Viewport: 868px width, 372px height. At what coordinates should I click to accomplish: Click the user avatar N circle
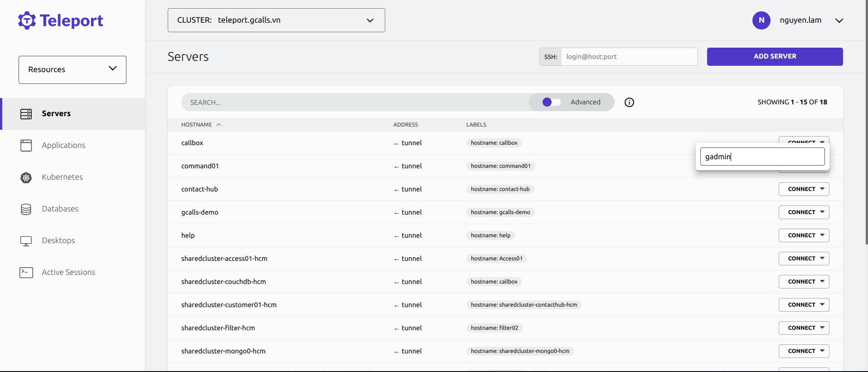point(761,20)
